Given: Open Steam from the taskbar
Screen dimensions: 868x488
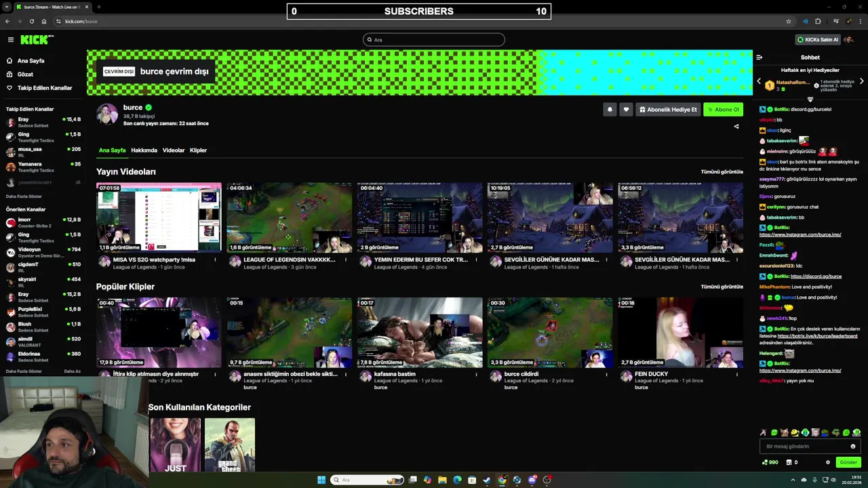Looking at the screenshot, I should 487,480.
